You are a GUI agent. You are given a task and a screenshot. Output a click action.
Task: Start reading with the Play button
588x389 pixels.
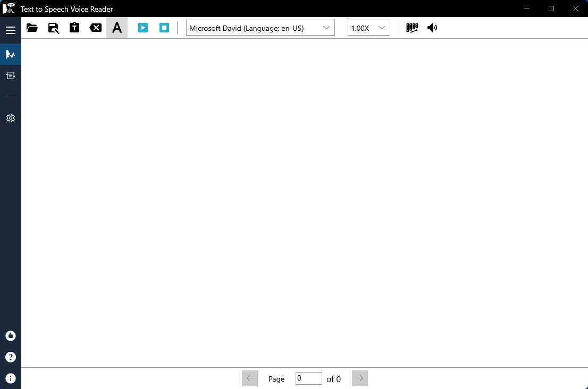click(143, 28)
